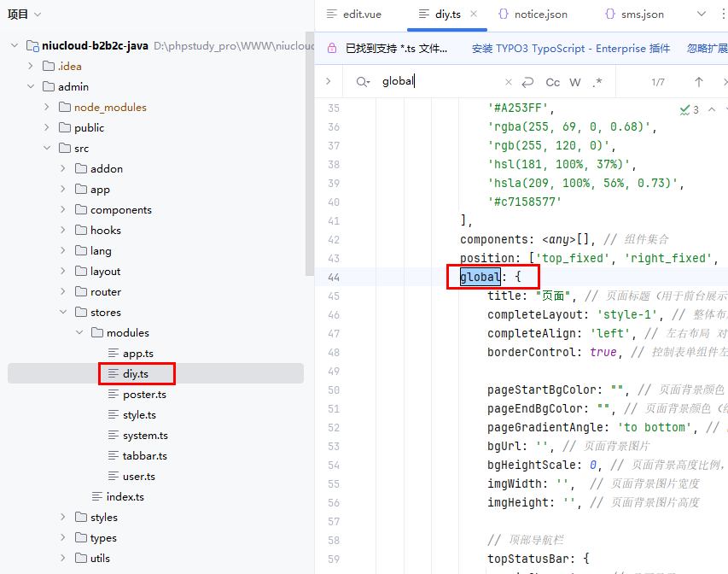Toggle match case (Cc) option
This screenshot has height=574, width=728.
(553, 82)
